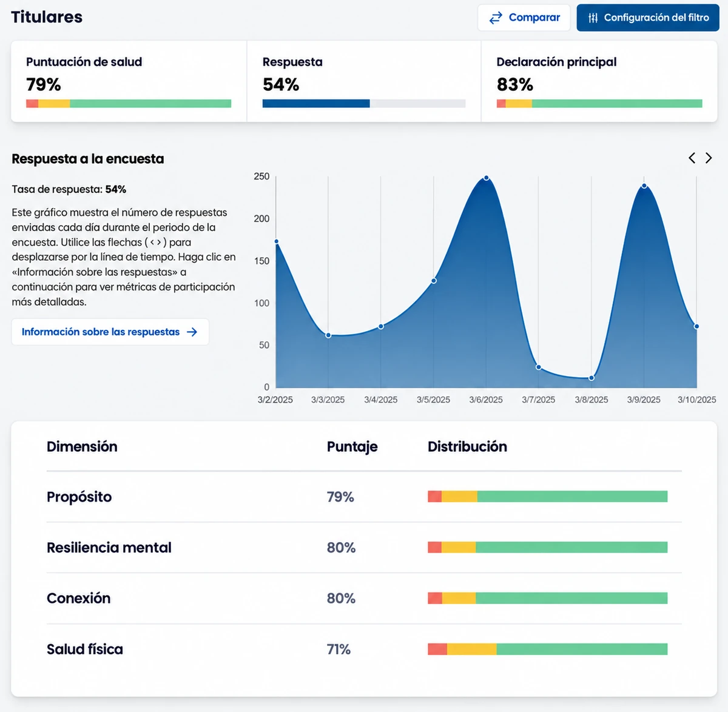Click the Tasa de respuesta: 54% text

coord(69,189)
